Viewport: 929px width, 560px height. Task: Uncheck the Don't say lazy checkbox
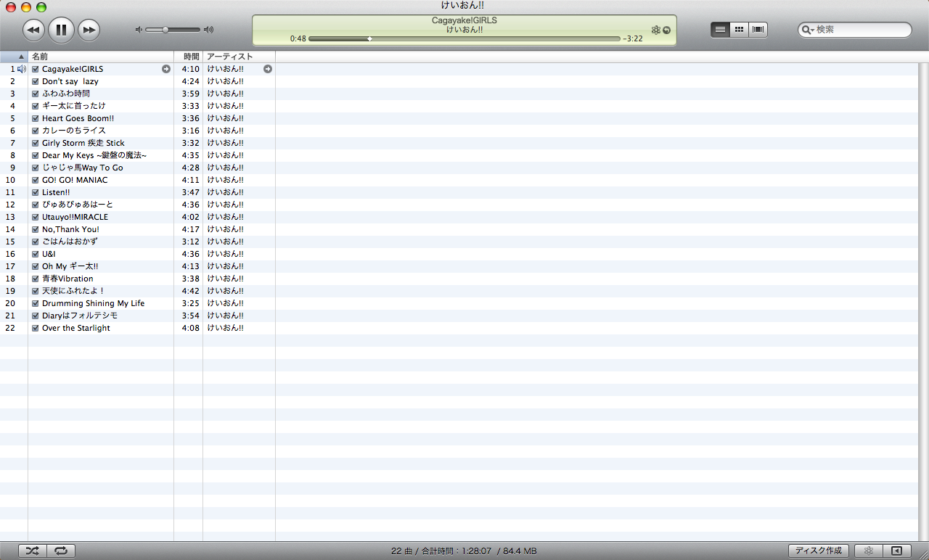point(36,81)
